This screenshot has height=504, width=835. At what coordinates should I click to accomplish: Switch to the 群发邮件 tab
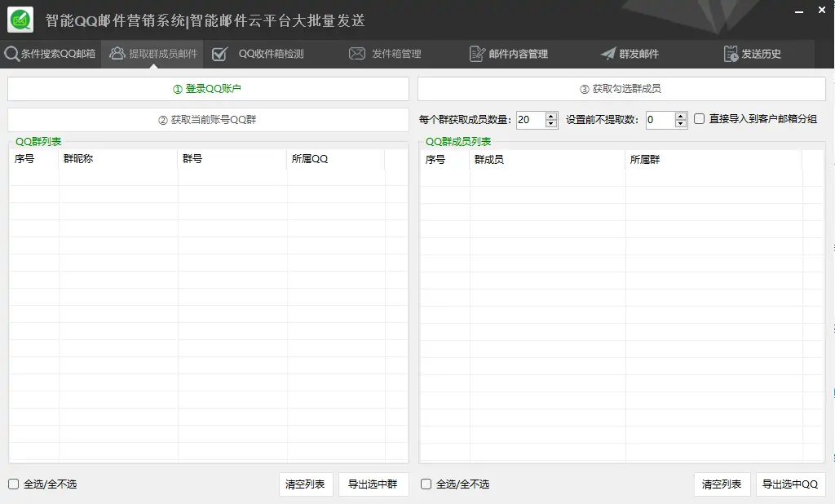(x=630, y=54)
